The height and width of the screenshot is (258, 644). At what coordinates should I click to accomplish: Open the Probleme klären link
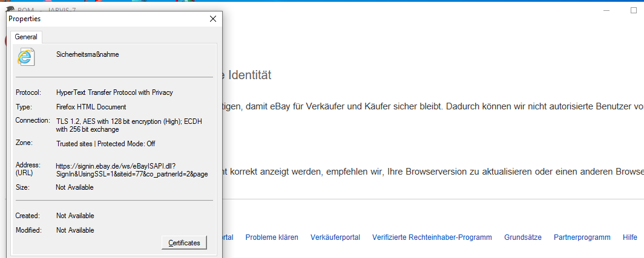coord(272,237)
